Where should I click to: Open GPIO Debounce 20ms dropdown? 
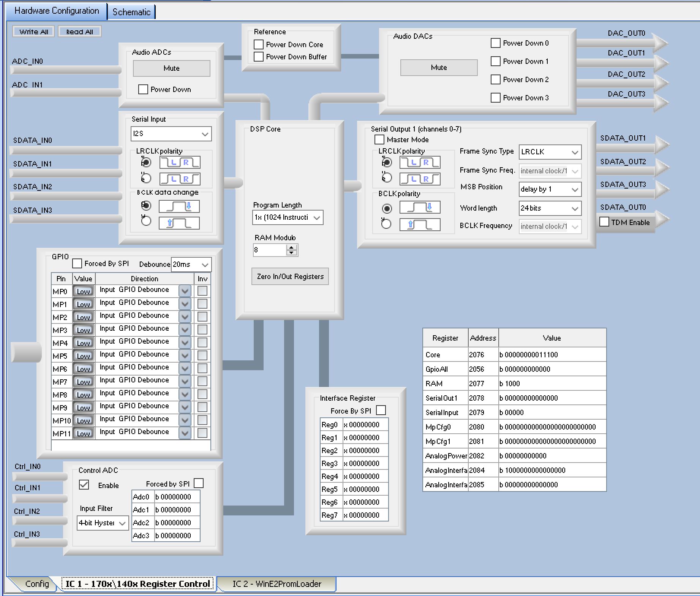point(191,265)
